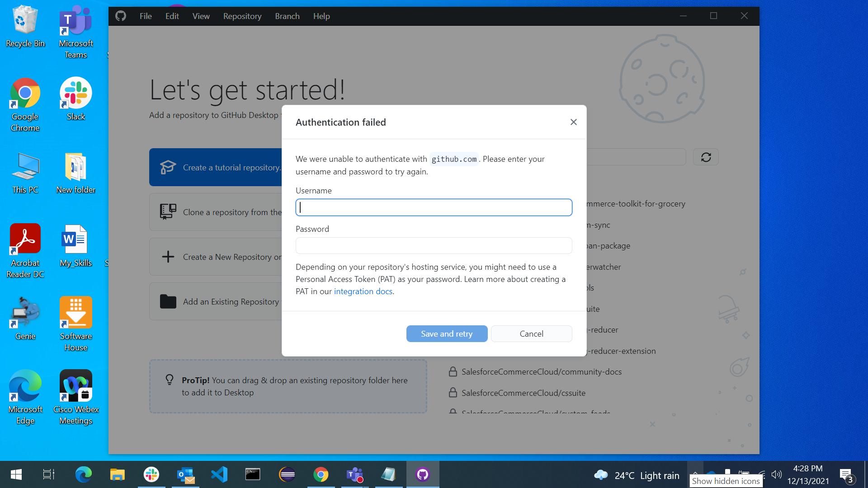Click the plus icon for Create a New Repository
The width and height of the screenshot is (868, 488).
168,256
